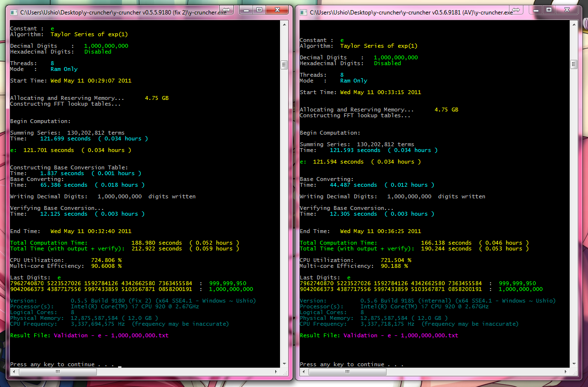Screen dimensions: 588x387
Task: Click the down scroll arrow in the left console
Action: [284, 362]
